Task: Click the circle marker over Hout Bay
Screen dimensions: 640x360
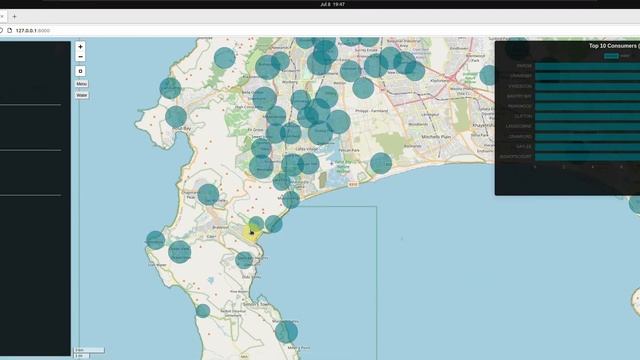Action: click(176, 117)
